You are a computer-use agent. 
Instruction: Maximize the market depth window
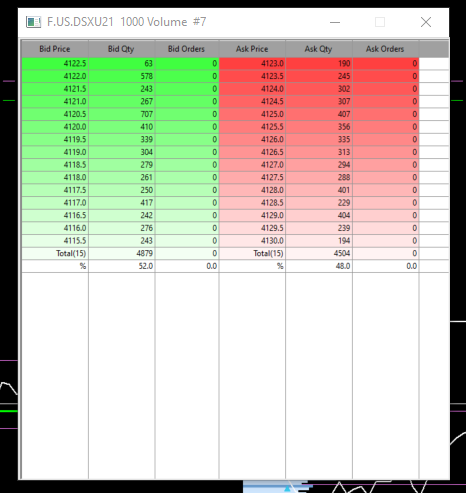[x=380, y=22]
